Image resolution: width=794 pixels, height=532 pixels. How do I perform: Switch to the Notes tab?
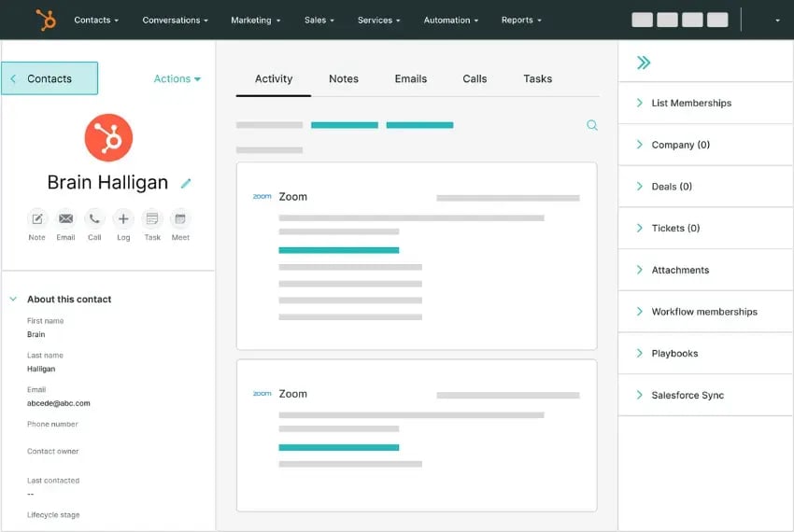coord(344,79)
